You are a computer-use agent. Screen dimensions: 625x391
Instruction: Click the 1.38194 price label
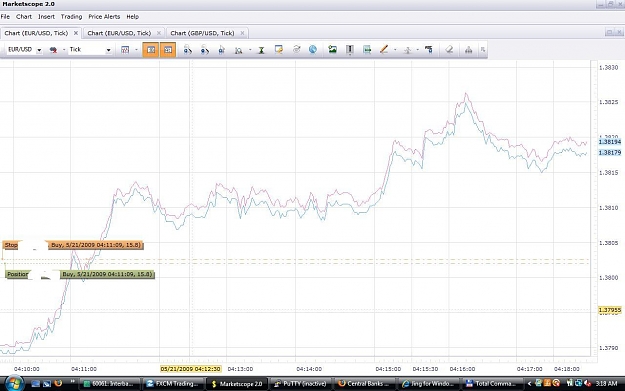[x=610, y=142]
